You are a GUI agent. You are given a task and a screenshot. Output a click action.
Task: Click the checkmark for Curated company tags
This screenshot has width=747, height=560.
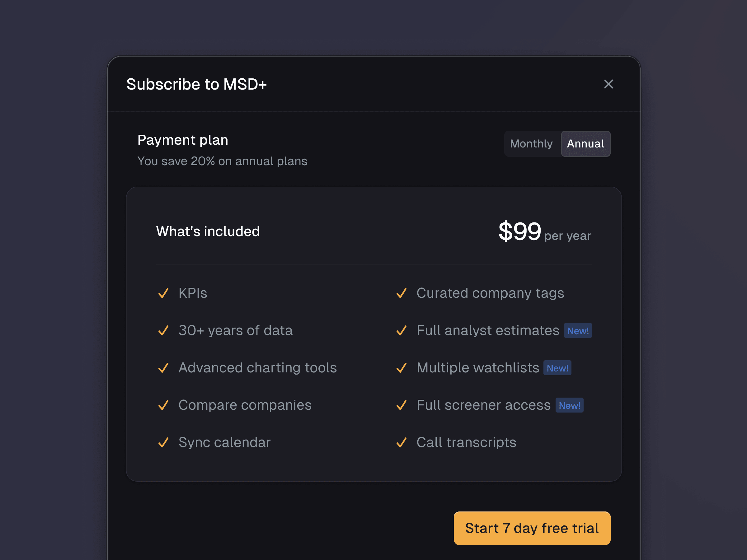tap(401, 293)
